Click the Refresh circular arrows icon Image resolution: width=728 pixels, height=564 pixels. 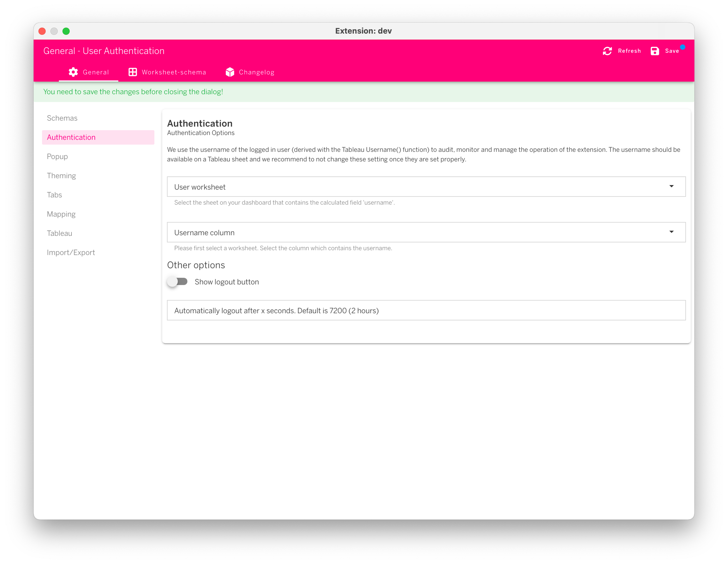[x=607, y=51]
